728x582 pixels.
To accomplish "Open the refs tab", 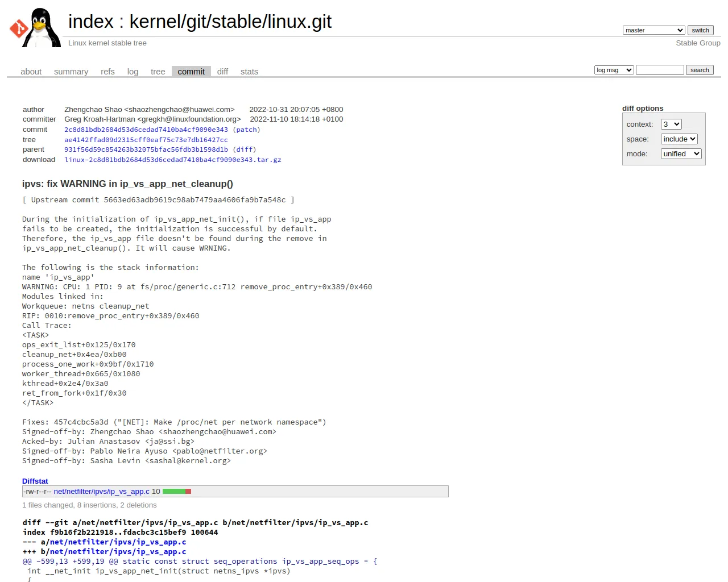I will tap(107, 72).
